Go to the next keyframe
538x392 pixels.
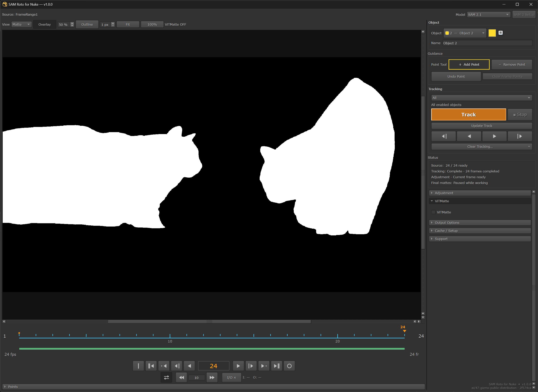(264, 366)
